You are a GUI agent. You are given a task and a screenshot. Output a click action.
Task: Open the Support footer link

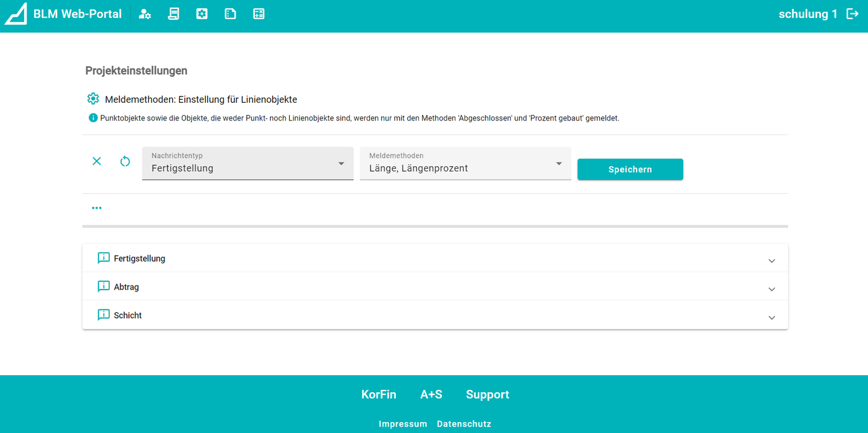[487, 395]
